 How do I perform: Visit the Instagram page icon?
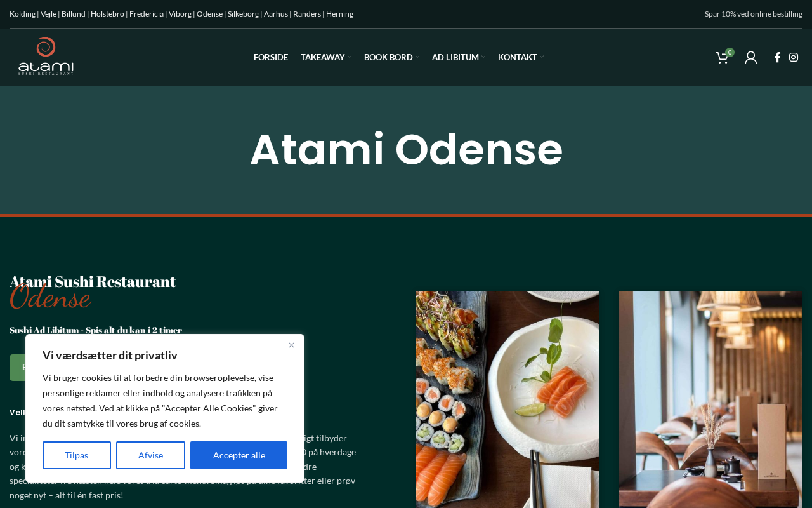click(x=794, y=57)
